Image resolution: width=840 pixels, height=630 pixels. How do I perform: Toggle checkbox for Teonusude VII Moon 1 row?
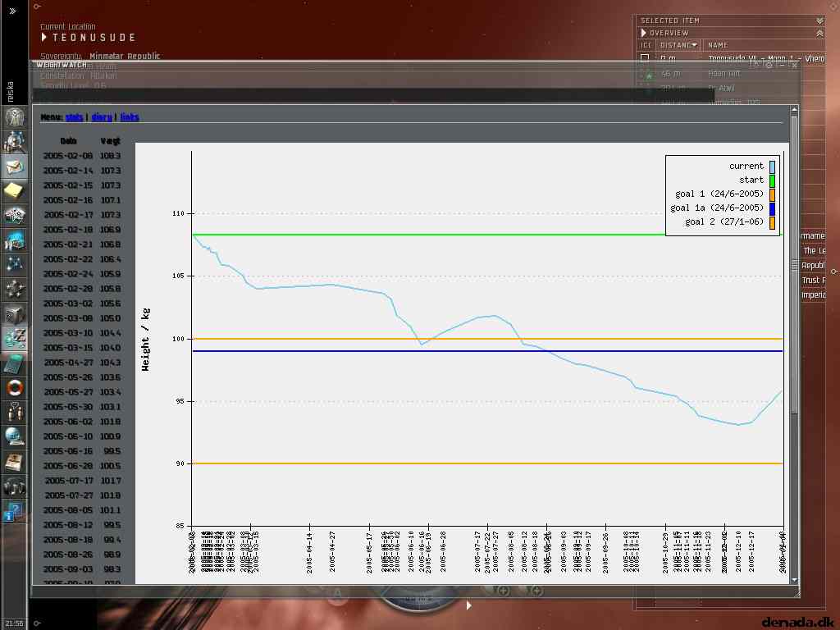click(645, 58)
